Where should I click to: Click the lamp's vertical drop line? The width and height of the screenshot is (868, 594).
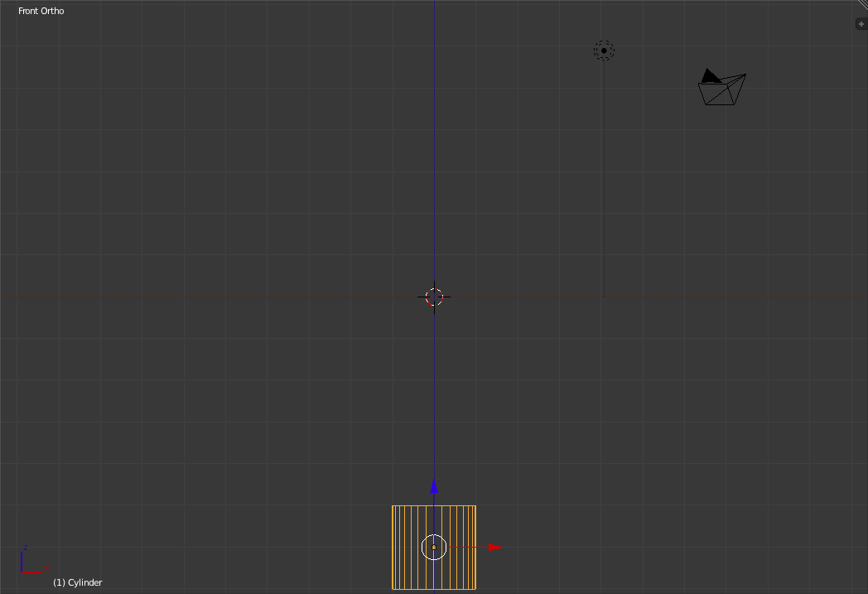[604, 182]
